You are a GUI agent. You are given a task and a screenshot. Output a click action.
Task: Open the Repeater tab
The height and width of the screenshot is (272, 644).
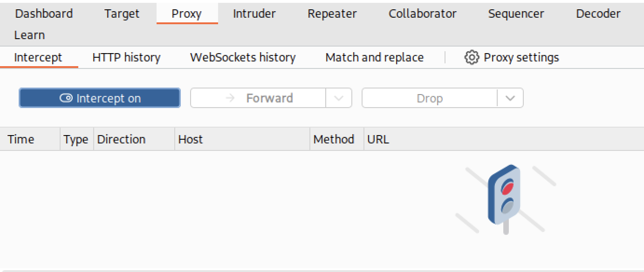332,14
